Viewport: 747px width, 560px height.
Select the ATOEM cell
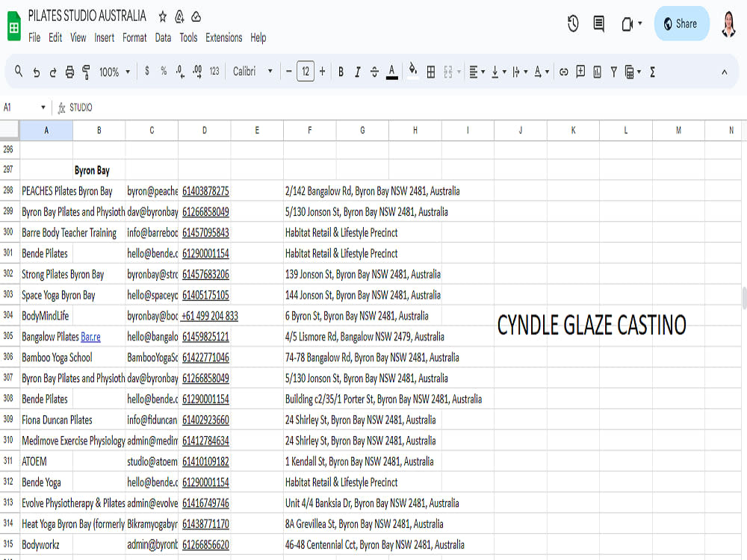pyautogui.click(x=46, y=461)
